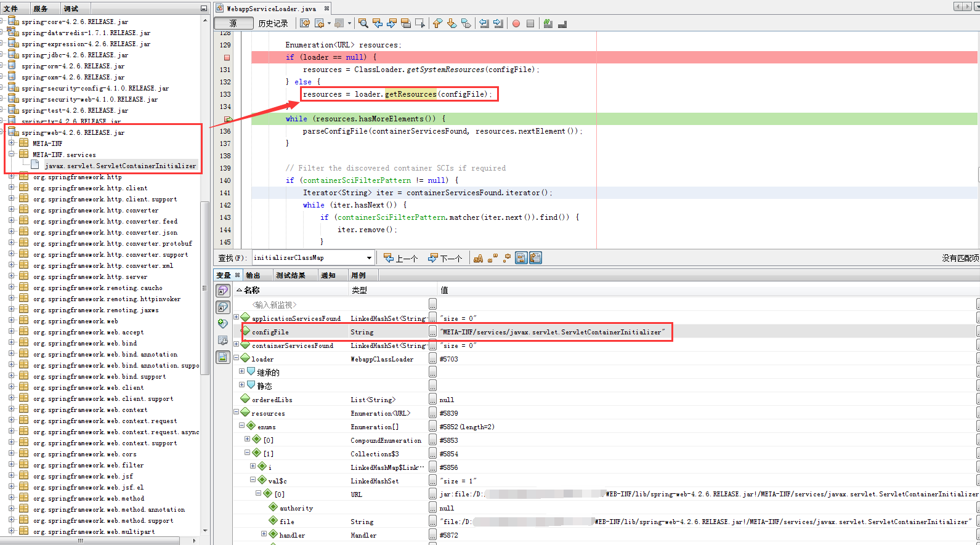Sort by the 名称 column header
The width and height of the screenshot is (980, 545).
(291, 290)
